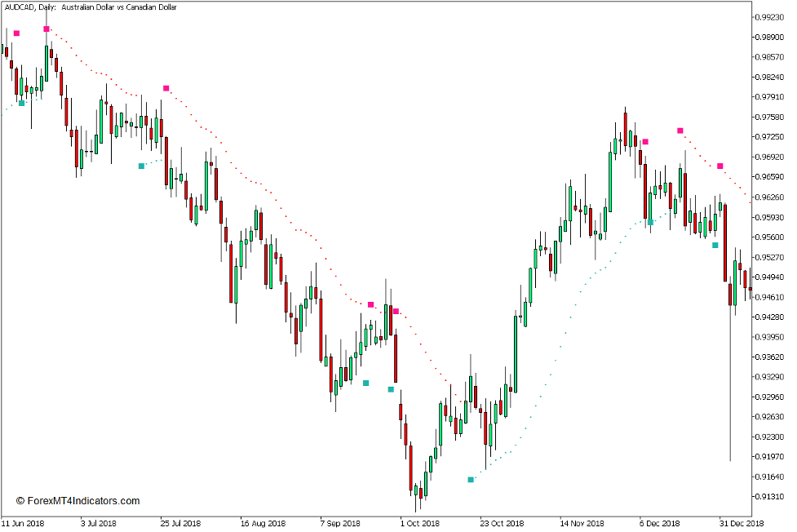Click the AUDCAD Daily chart title
This screenshot has width=797, height=532.
[x=90, y=10]
